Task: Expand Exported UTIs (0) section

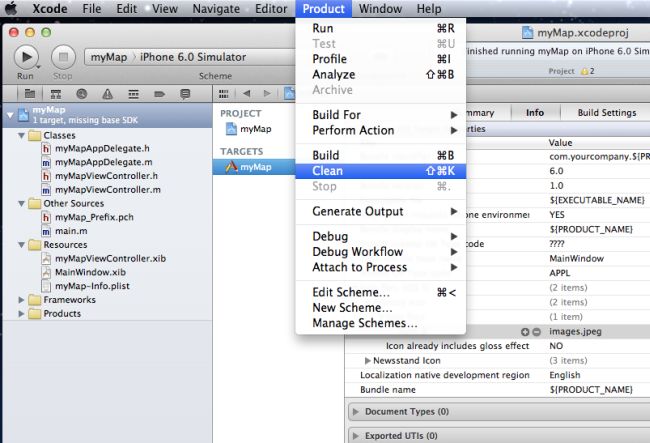Action: click(x=356, y=436)
